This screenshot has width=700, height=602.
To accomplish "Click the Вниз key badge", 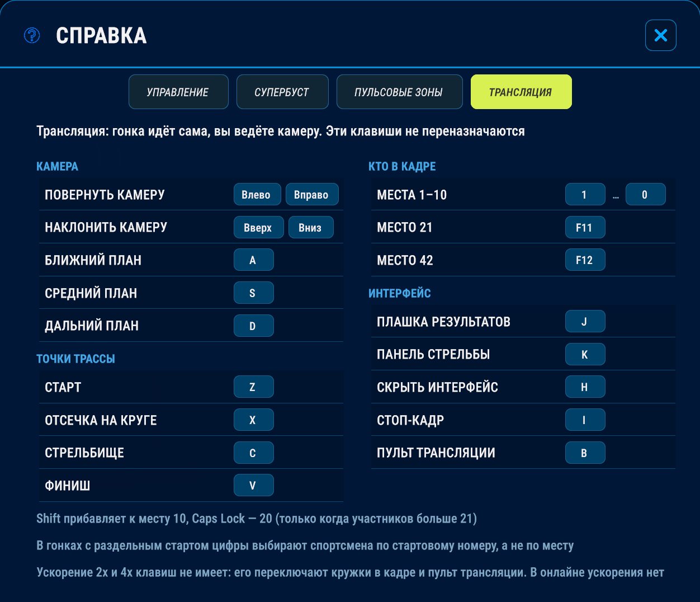I will (311, 228).
